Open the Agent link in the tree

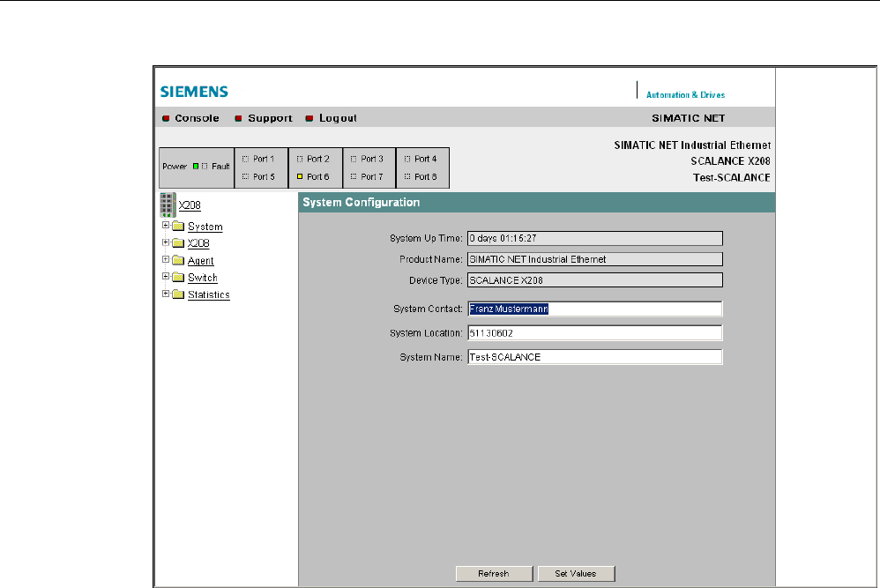tap(200, 261)
